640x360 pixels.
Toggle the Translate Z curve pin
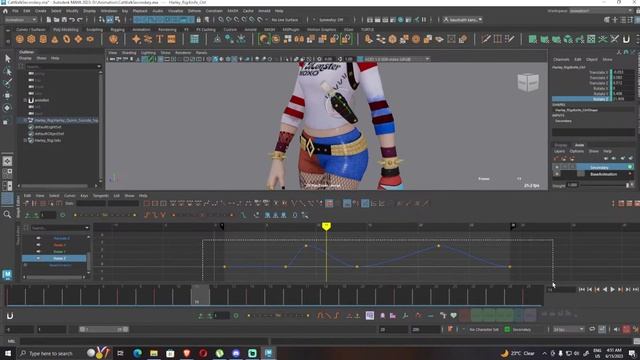(38, 238)
